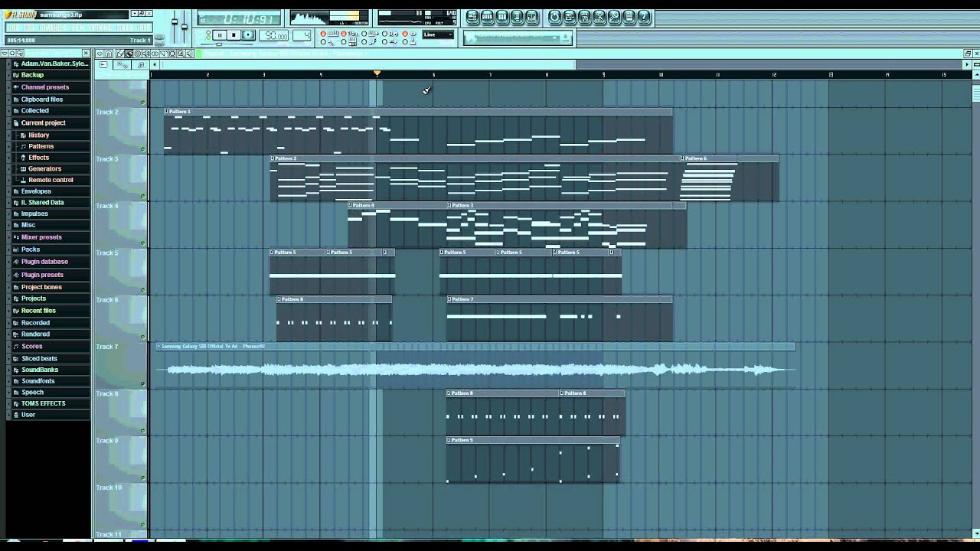Stop playback with the stop button
Image resolution: width=980 pixels, height=551 pixels.
click(x=234, y=35)
